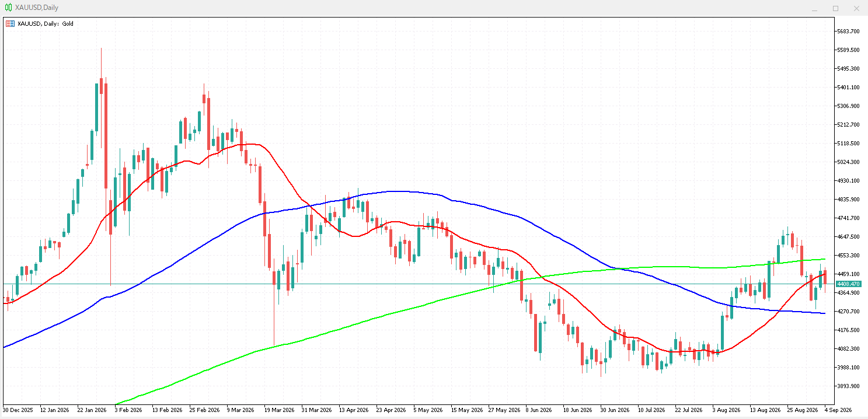Click the chart icon in the window title bar
Image resolution: width=868 pixels, height=419 pixels.
click(9, 8)
